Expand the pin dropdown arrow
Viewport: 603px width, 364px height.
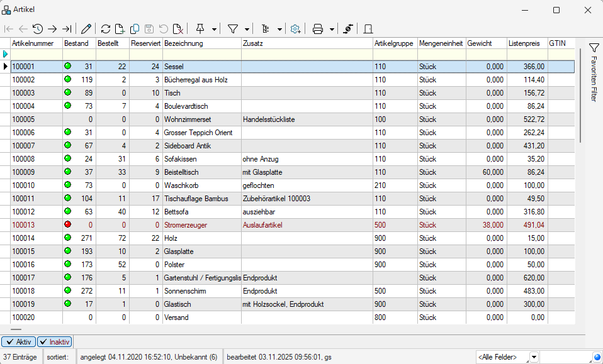[214, 29]
